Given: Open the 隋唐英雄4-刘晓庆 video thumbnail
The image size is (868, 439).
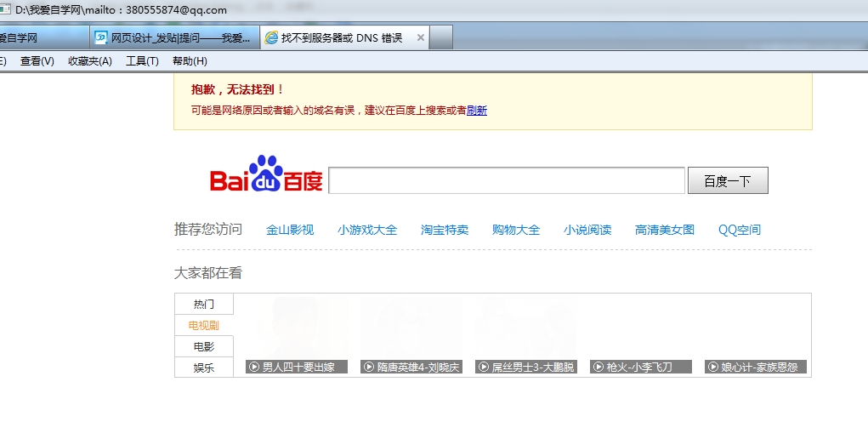Looking at the screenshot, I should coord(411,334).
